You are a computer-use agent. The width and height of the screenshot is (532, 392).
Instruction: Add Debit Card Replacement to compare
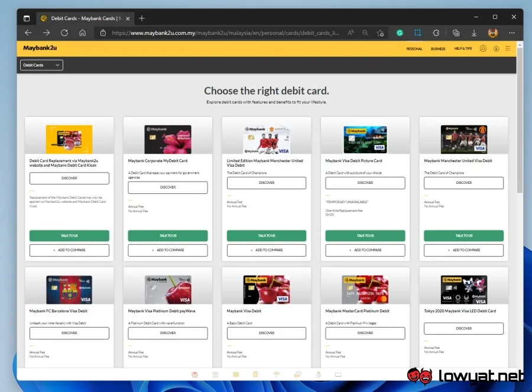click(69, 250)
